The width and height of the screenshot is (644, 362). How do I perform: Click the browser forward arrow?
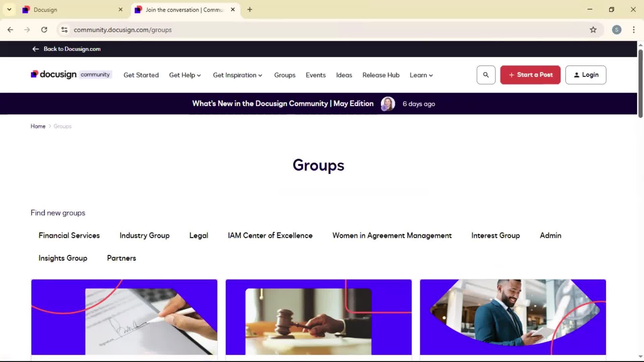coord(27,30)
